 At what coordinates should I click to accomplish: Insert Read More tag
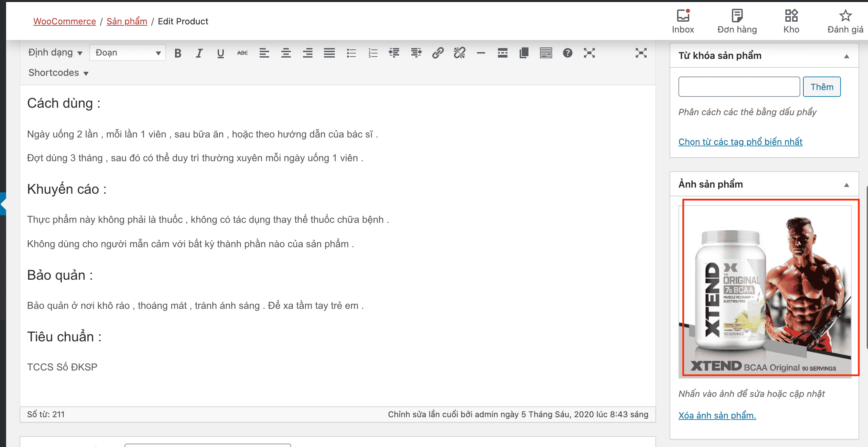[503, 53]
